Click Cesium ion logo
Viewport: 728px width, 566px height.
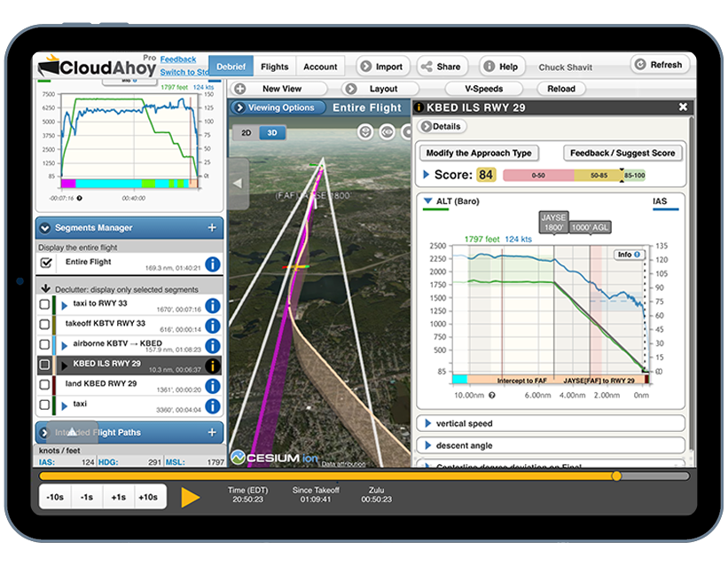[x=274, y=458]
